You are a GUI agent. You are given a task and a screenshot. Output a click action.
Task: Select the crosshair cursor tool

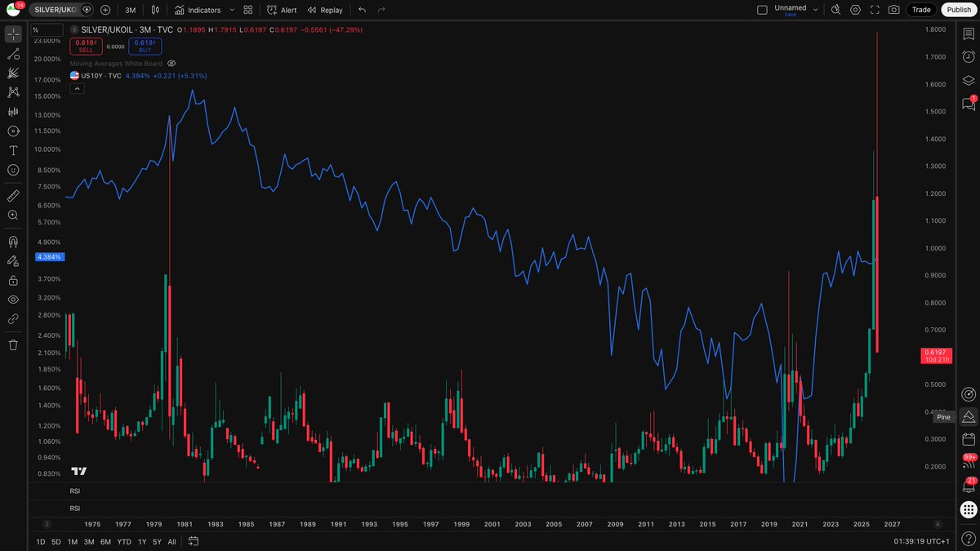(x=13, y=35)
